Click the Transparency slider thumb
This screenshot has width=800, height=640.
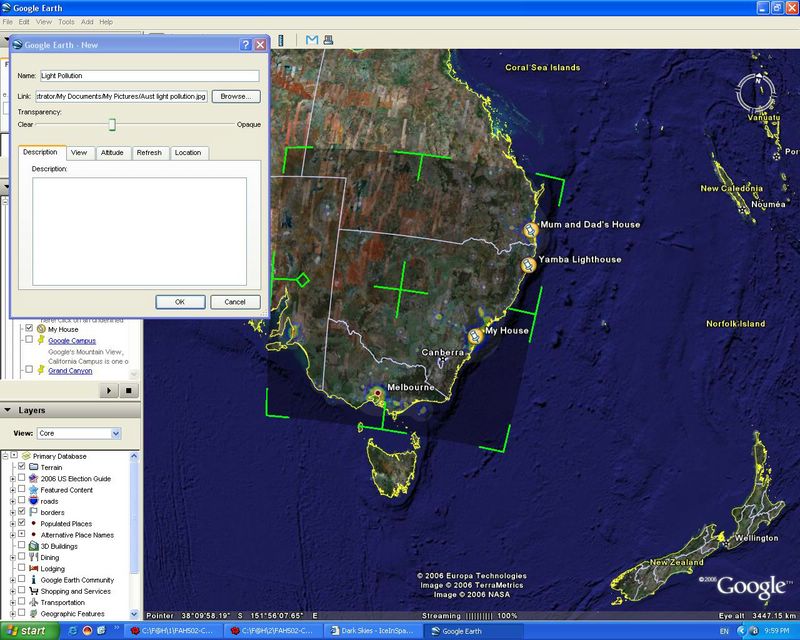112,125
